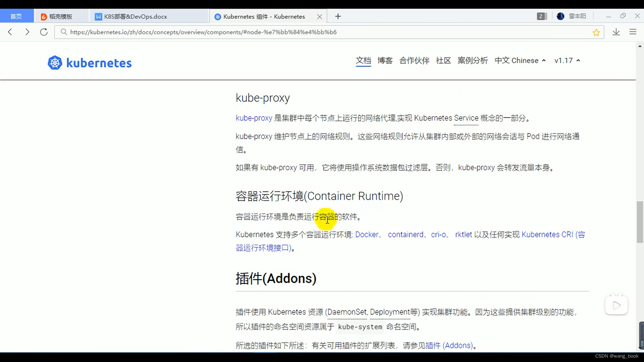This screenshot has height=362, width=644.
Task: Go back to the previous page
Action: (10, 32)
